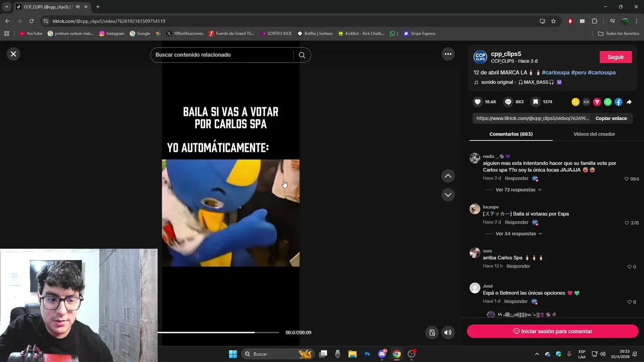Screen dimensions: 644x362
Task: Share the video to Facebook
Action: [x=618, y=102]
